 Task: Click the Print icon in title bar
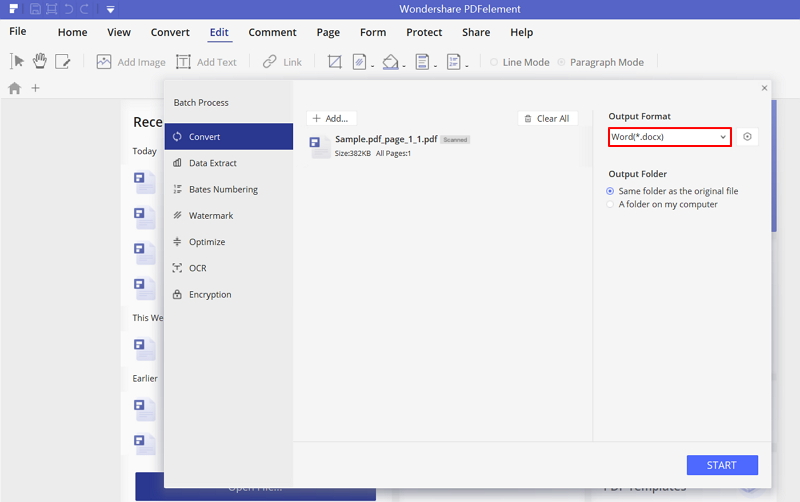coord(52,9)
